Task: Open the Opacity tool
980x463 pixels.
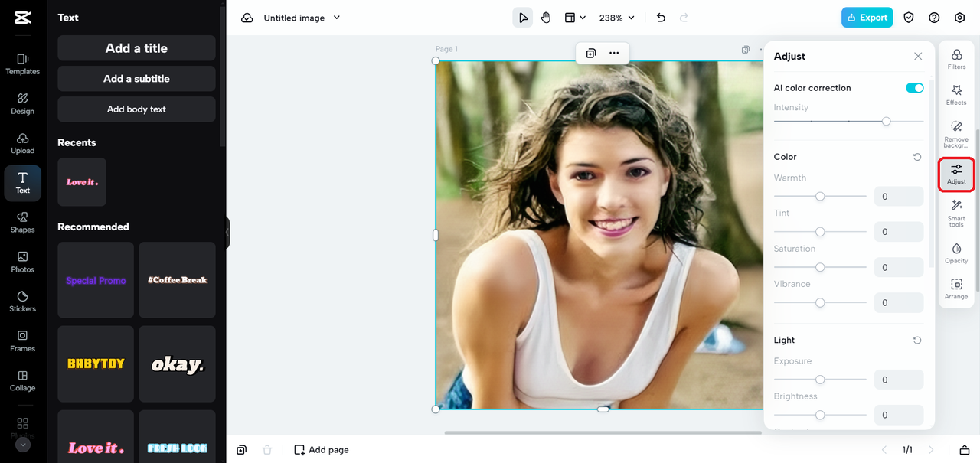Action: 956,253
